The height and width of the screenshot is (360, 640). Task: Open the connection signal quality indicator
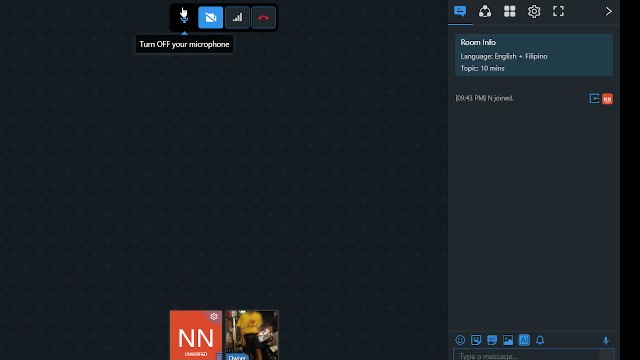point(237,18)
